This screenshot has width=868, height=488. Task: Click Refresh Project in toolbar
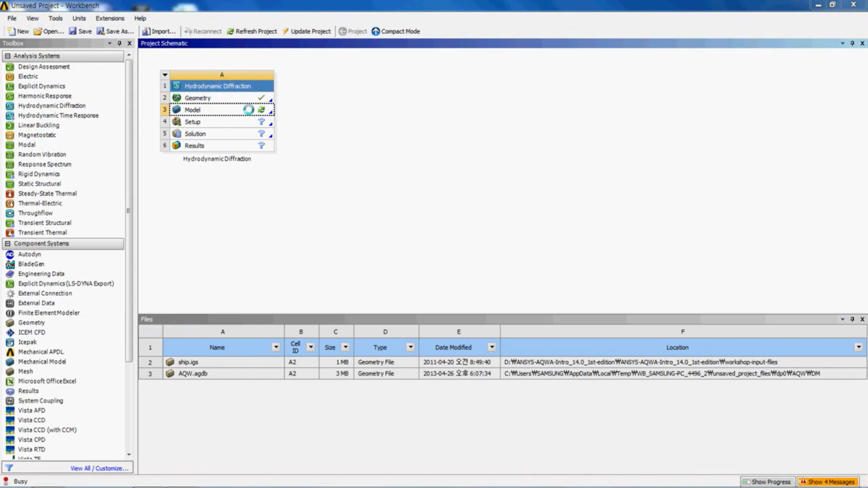252,31
